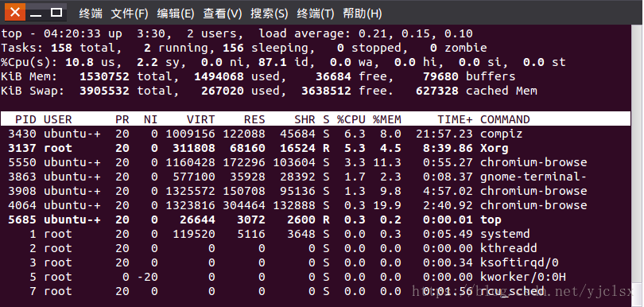Image resolution: width=644 pixels, height=307 pixels.
Task: Select the compiz process name
Action: (501, 134)
